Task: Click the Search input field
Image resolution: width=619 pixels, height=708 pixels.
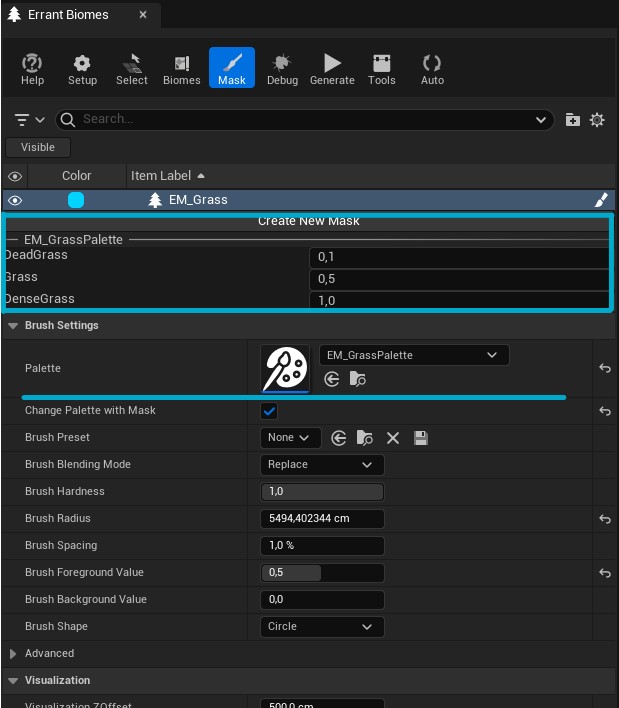Action: [307, 119]
